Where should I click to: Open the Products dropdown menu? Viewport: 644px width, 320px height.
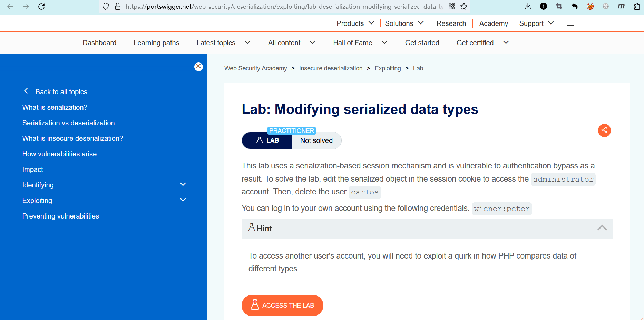coord(355,23)
